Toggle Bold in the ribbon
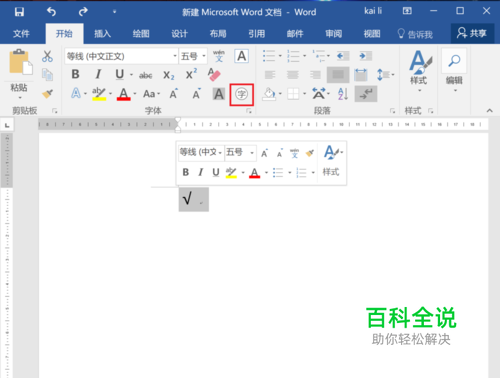The image size is (500, 378). pos(76,74)
